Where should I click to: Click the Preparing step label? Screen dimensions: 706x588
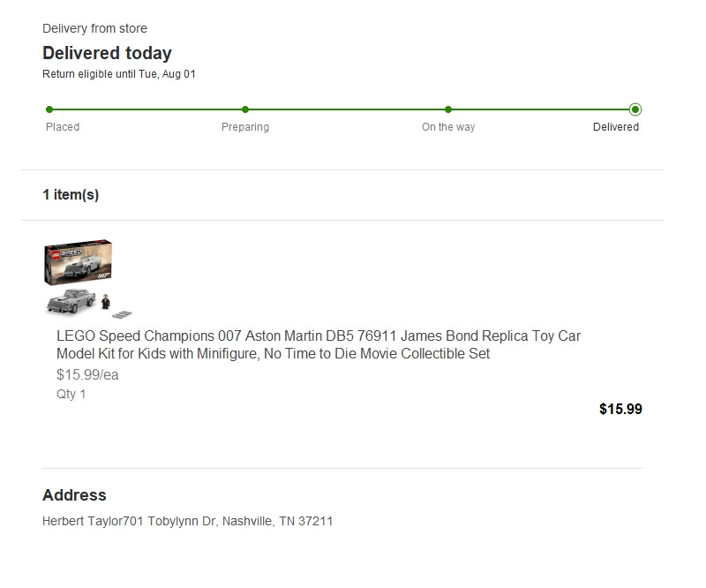245,127
